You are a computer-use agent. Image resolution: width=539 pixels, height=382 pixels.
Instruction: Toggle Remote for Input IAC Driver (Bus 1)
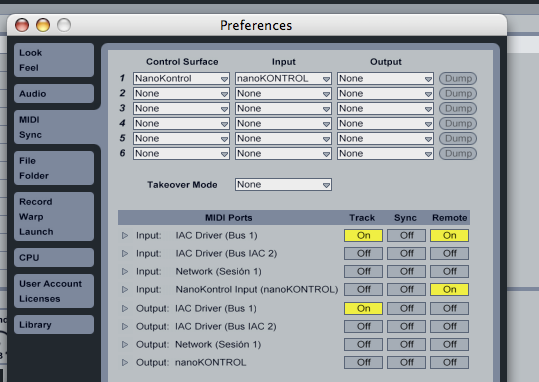coord(449,236)
